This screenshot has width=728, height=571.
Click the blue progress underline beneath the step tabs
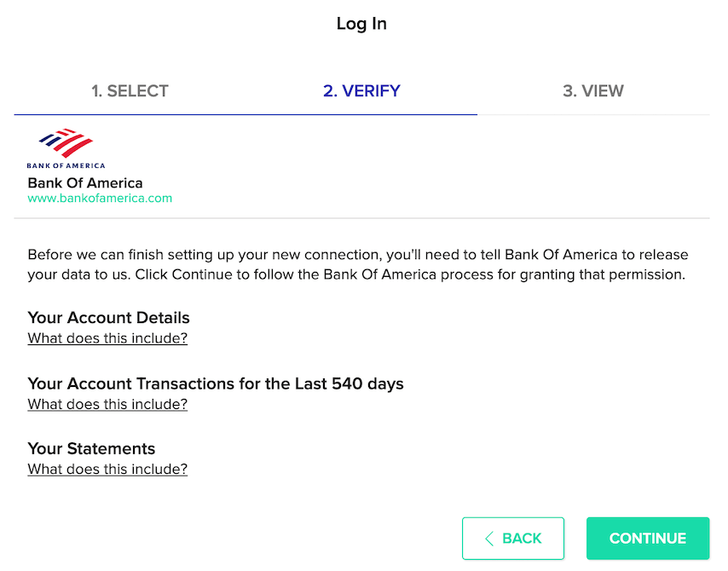click(x=246, y=114)
